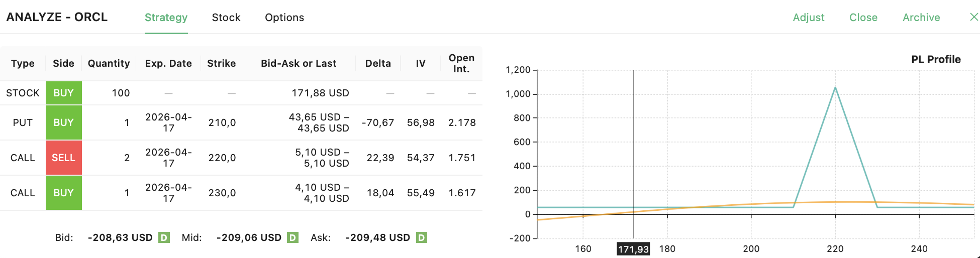This screenshot has height=258, width=980.
Task: Click the Archive link
Action: (921, 18)
